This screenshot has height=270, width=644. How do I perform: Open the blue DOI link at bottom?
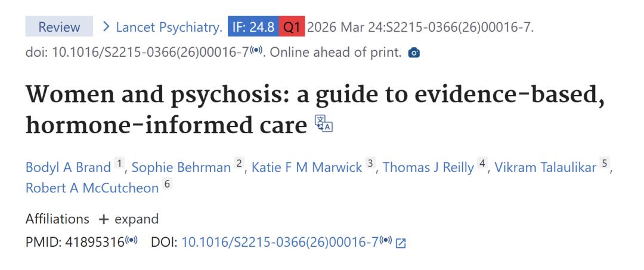[x=280, y=242]
